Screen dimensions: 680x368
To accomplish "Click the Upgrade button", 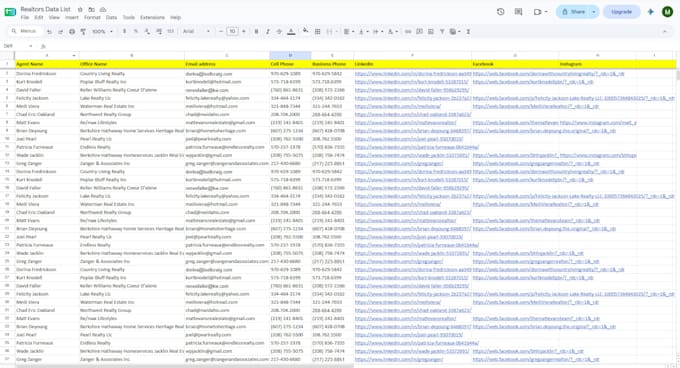I will pos(621,12).
